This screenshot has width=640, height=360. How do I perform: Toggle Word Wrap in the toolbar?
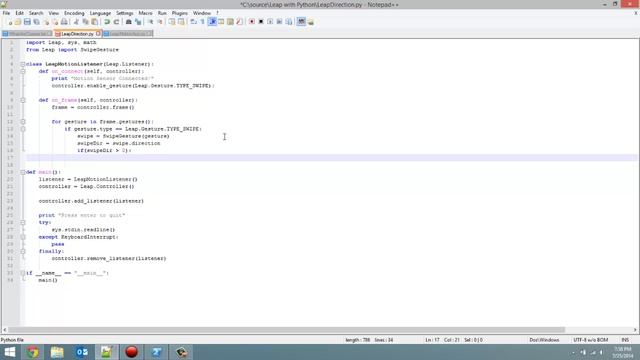[193, 22]
